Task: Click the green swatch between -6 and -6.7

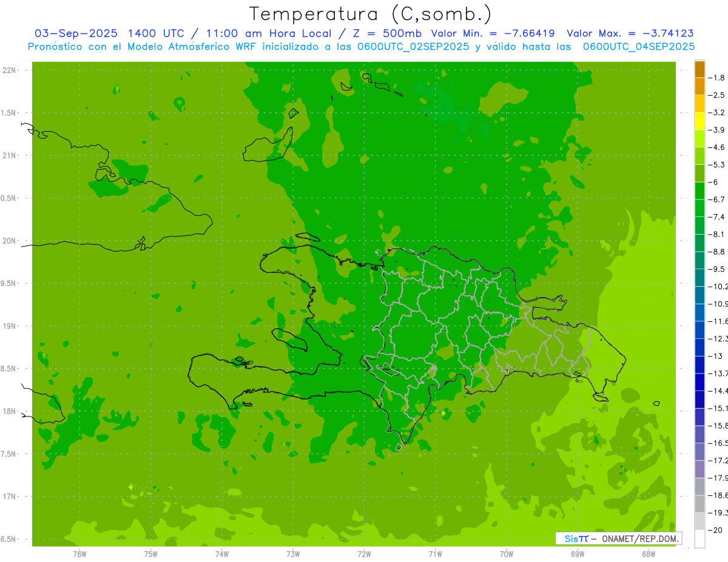Action: [x=699, y=191]
